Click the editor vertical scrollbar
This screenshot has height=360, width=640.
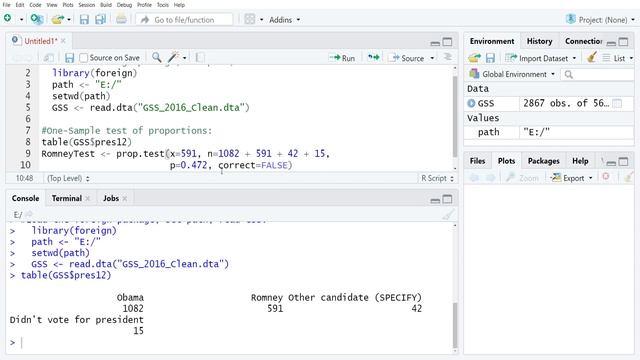[455, 118]
